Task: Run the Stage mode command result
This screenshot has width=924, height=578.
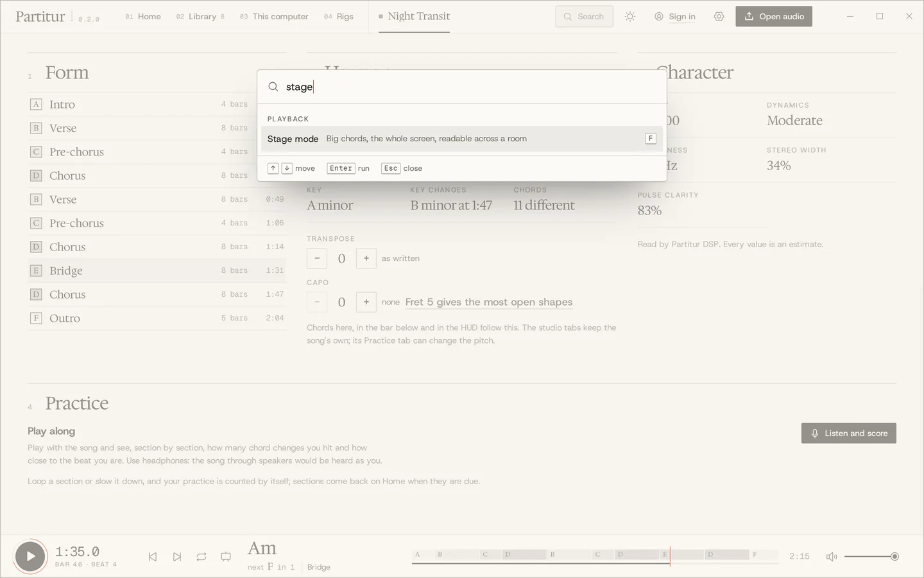Action: pos(462,139)
